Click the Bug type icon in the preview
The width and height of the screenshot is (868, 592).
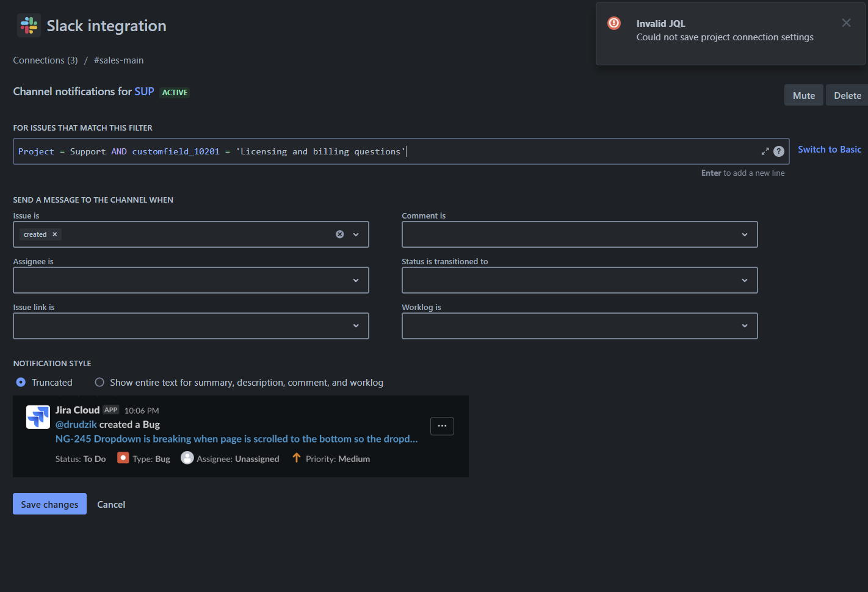pyautogui.click(x=123, y=458)
